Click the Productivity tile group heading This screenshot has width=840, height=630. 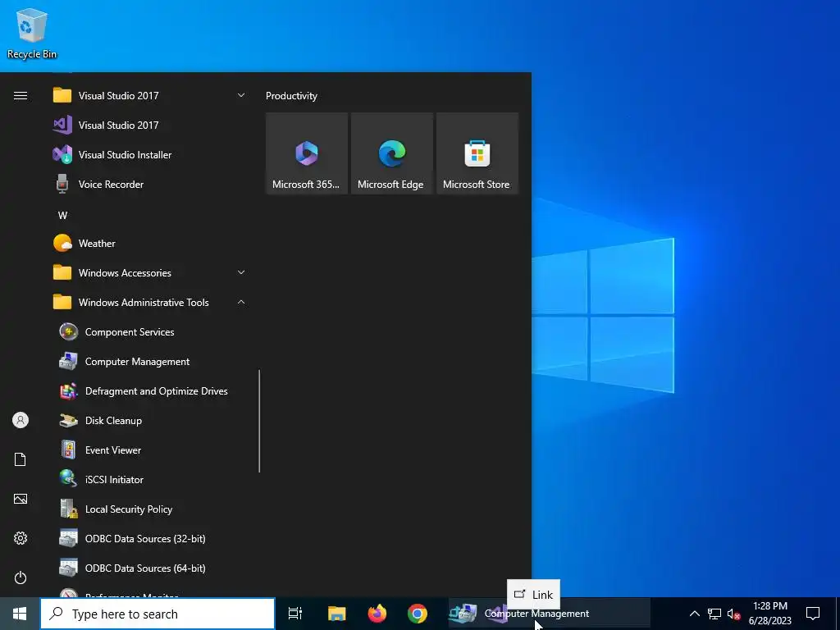[x=291, y=96]
